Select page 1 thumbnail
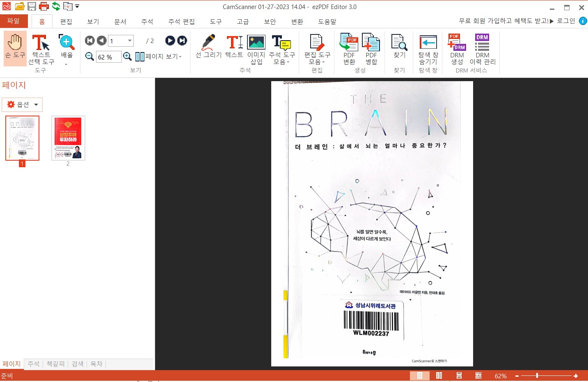 (x=22, y=138)
